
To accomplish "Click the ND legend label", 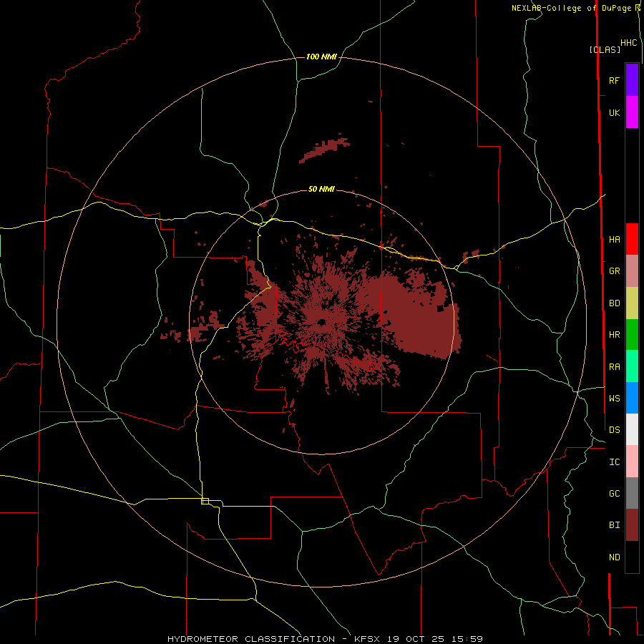I will (x=615, y=557).
